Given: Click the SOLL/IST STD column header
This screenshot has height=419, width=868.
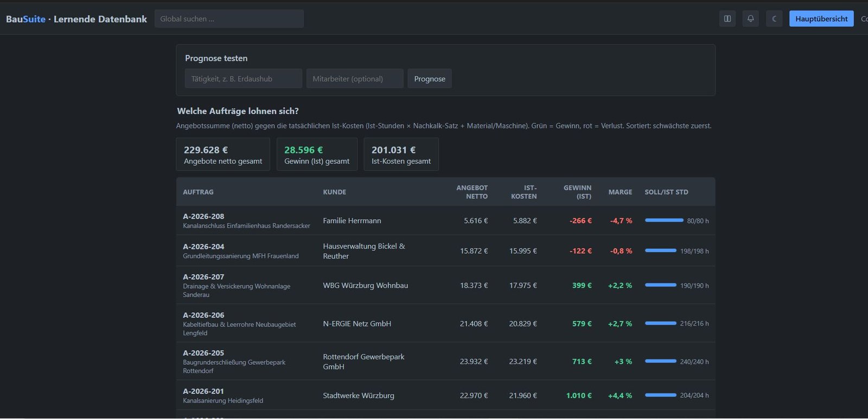Looking at the screenshot, I should coord(666,192).
